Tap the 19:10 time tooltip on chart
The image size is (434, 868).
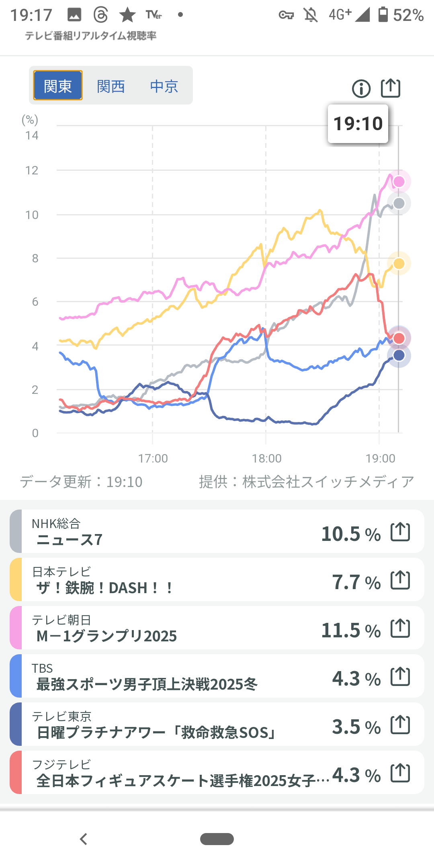358,124
